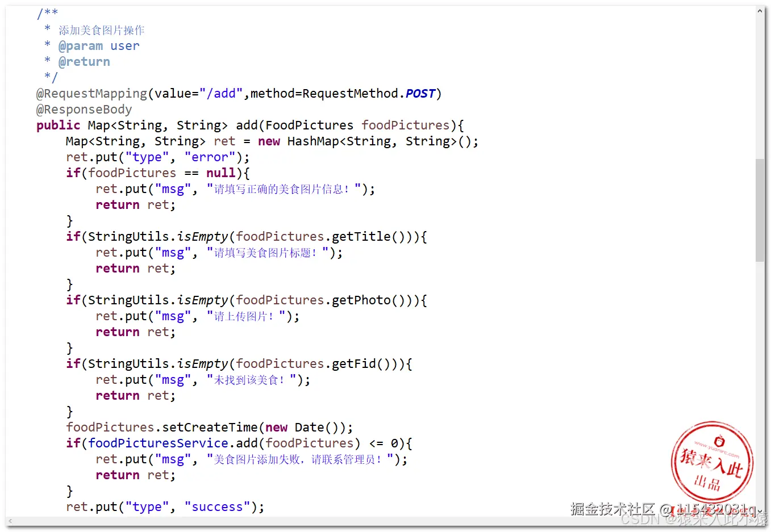
Task: Click the vertical scrollbar thumb
Action: pyautogui.click(x=760, y=210)
